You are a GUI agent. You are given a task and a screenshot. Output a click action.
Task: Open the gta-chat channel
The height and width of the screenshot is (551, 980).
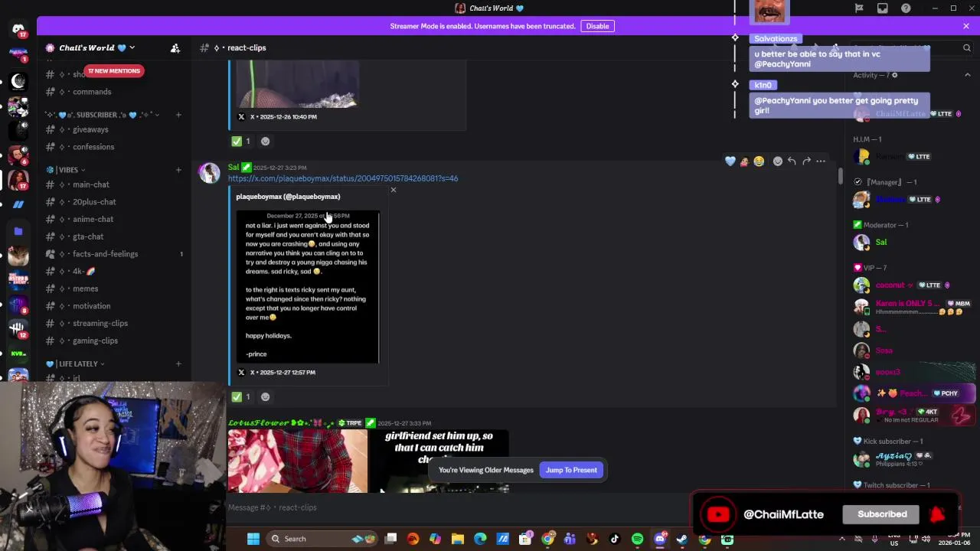pos(115,236)
